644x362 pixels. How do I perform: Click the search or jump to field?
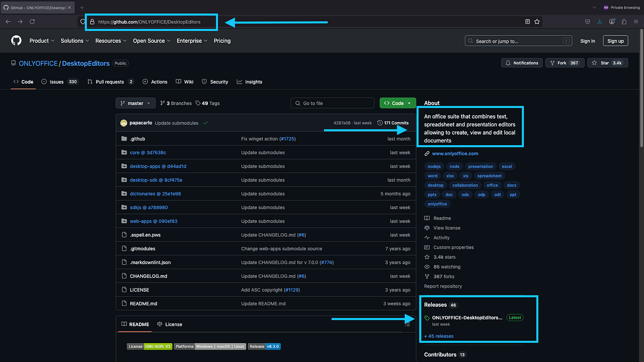(x=518, y=41)
